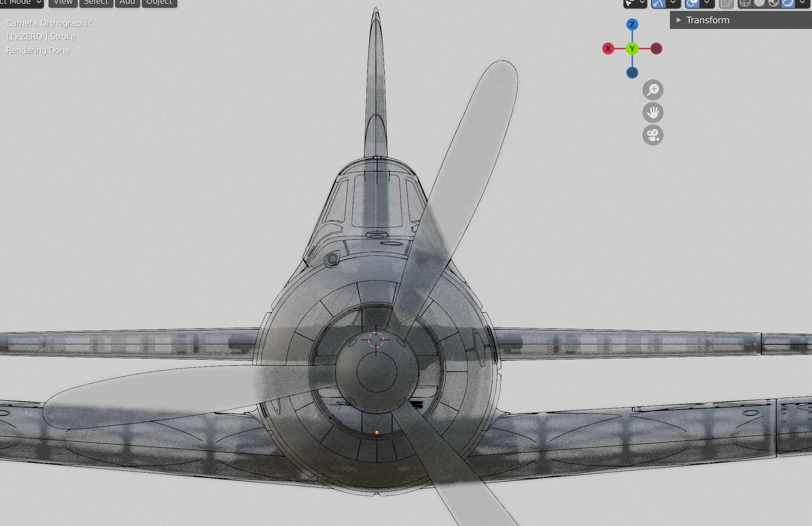Toggle viewport gizmos display button
Screen dimensions: 812x526
pos(658,3)
